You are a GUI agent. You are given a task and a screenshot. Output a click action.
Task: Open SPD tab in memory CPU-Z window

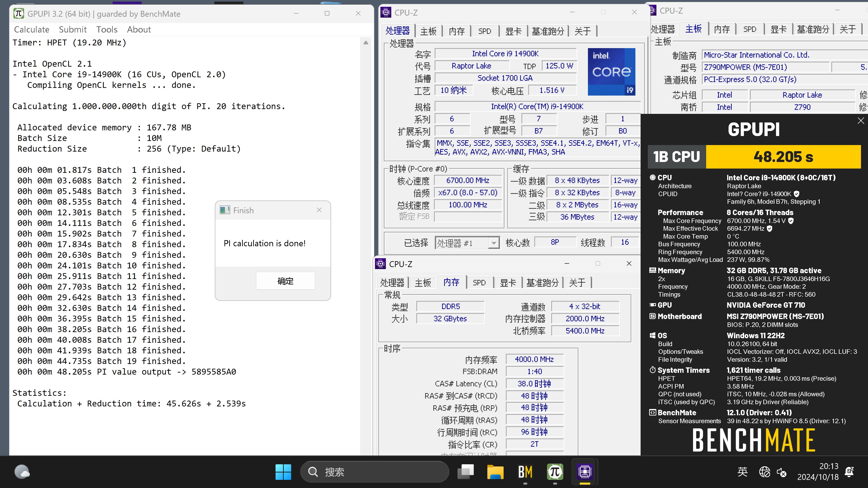pyautogui.click(x=479, y=283)
